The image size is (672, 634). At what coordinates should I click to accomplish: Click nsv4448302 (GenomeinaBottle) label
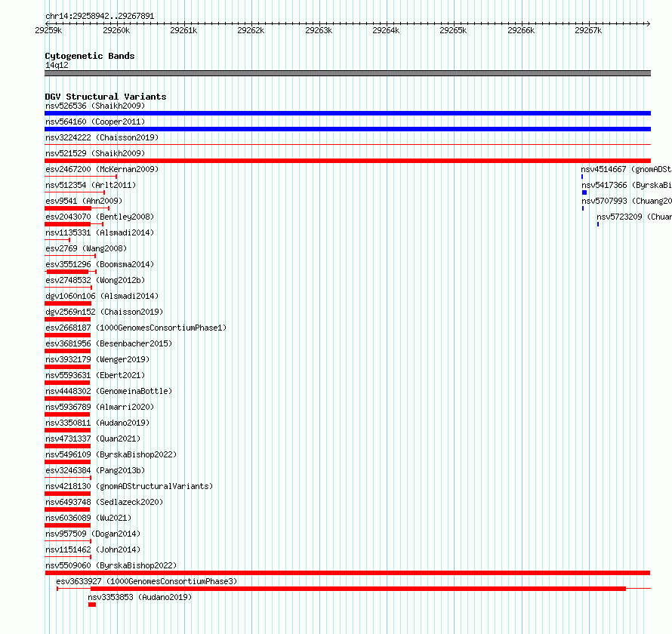pyautogui.click(x=109, y=391)
